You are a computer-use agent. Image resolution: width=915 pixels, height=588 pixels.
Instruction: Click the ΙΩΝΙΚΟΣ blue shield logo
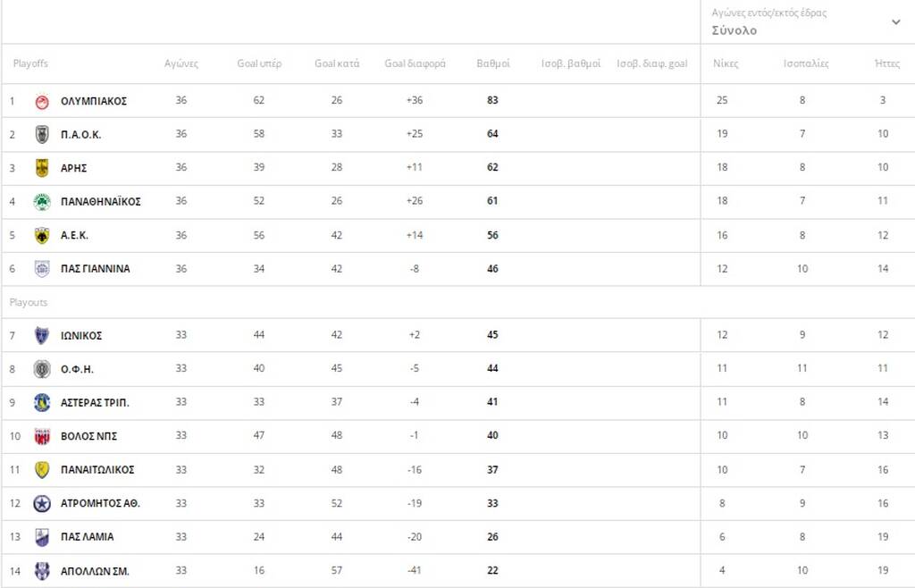tap(42, 335)
